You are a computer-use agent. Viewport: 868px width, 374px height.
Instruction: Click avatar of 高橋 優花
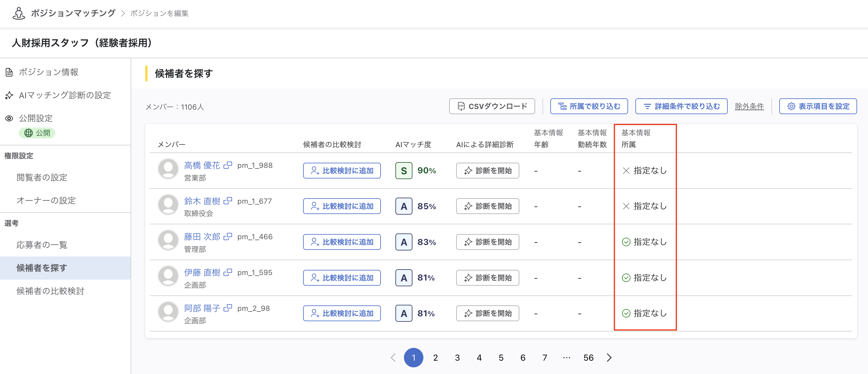[x=168, y=168]
